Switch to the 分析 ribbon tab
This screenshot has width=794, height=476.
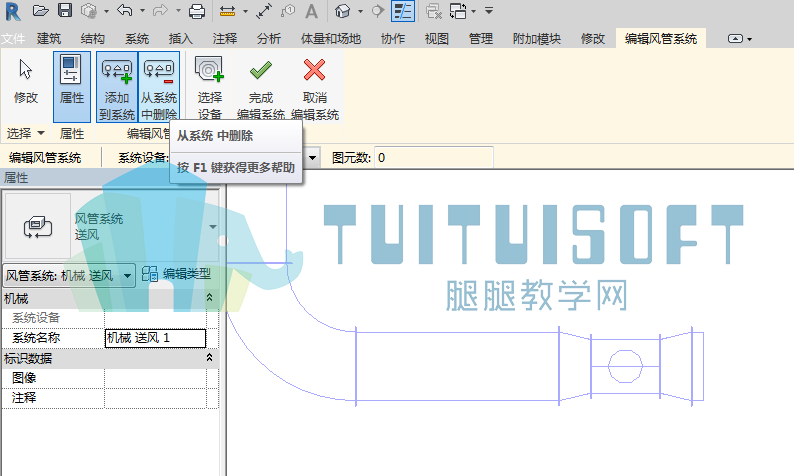click(269, 38)
